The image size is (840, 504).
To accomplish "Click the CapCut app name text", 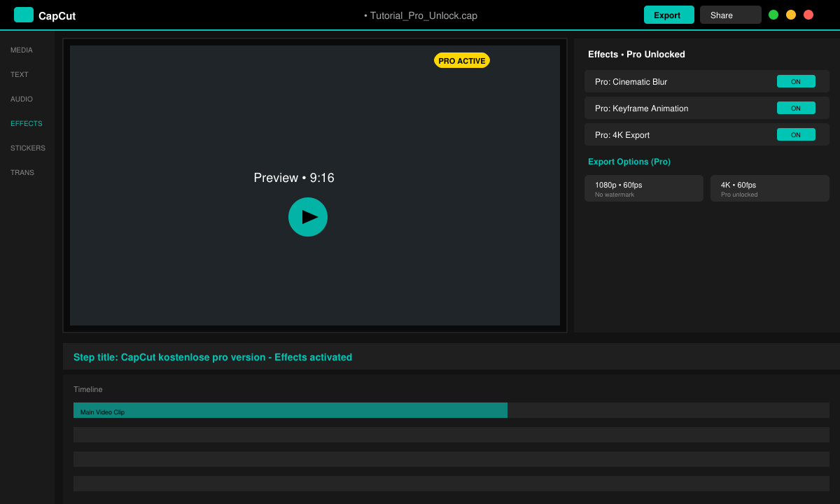I will coord(57,16).
